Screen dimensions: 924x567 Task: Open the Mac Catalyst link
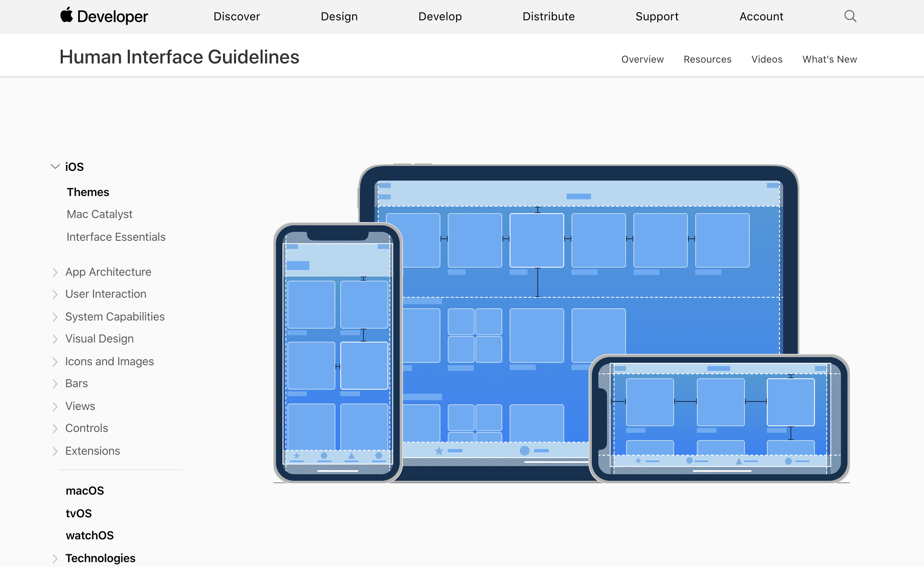pyautogui.click(x=99, y=214)
